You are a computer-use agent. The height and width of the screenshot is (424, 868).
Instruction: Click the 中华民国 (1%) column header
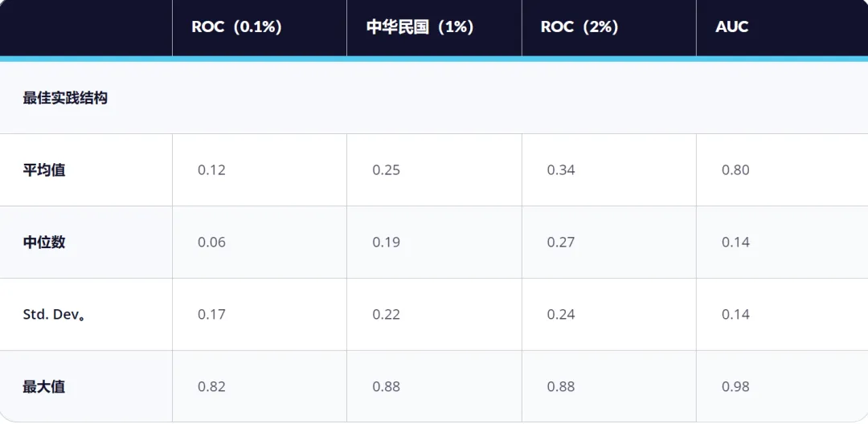pos(434,27)
